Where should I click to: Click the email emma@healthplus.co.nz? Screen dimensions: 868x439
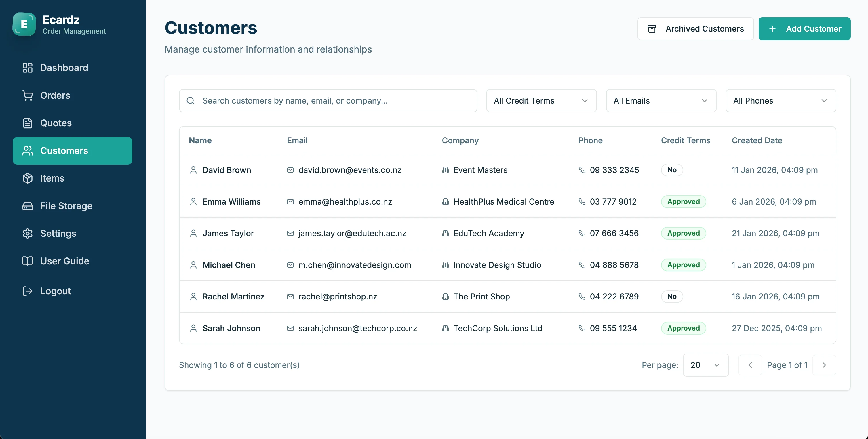point(345,202)
